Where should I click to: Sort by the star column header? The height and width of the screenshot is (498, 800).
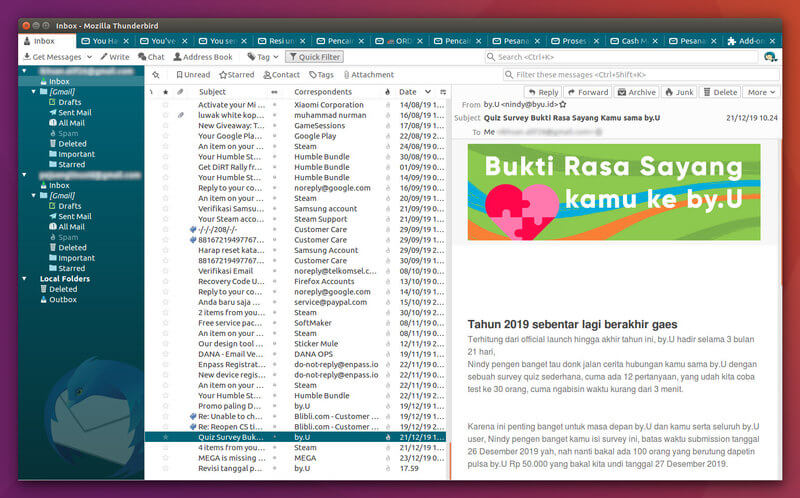pyautogui.click(x=165, y=92)
